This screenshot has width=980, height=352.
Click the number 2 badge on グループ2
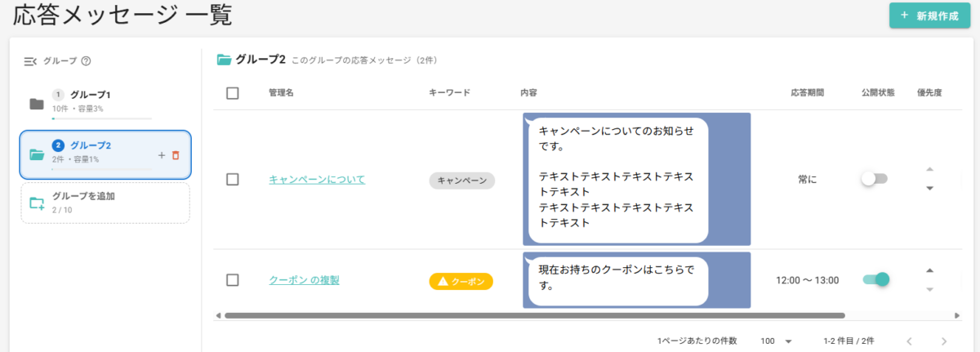(58, 145)
